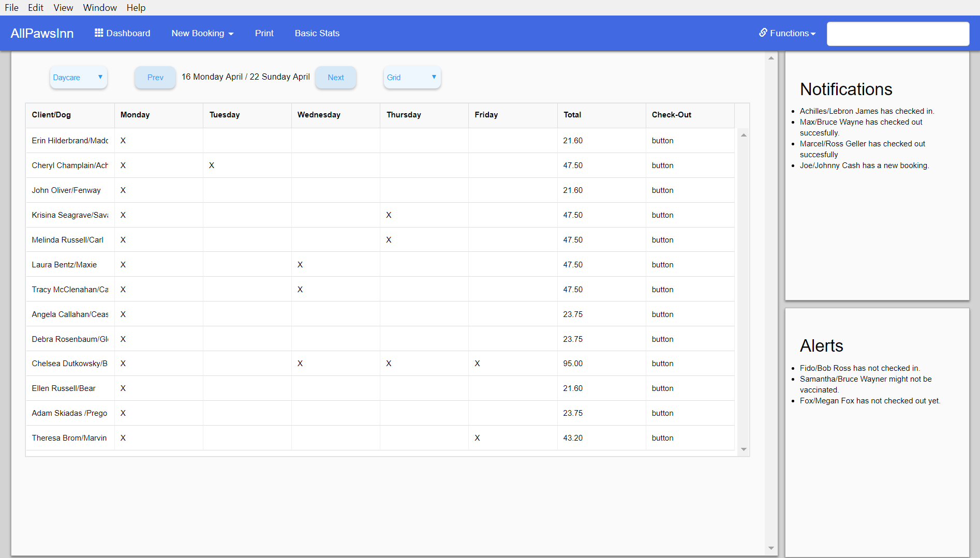
Task: Advance to next week with Next
Action: pos(335,78)
